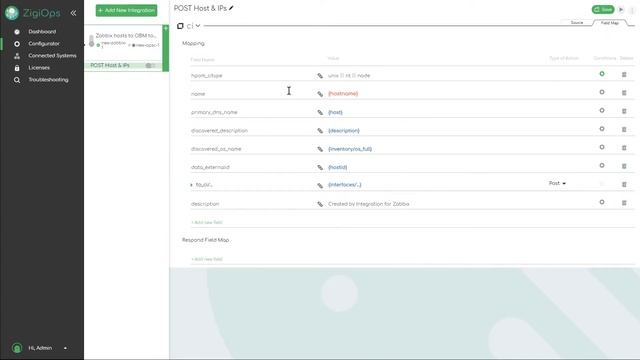Edit value of data_externalid field

320,167
